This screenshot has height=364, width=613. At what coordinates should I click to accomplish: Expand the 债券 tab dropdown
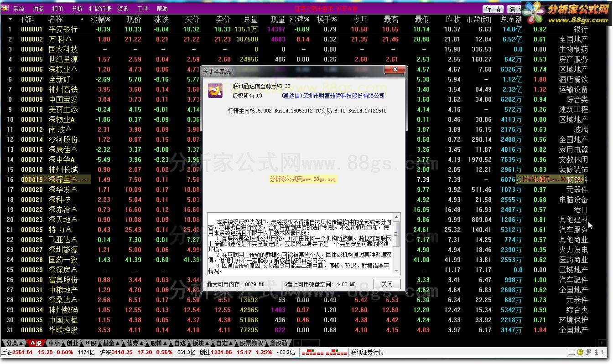[x=135, y=343]
